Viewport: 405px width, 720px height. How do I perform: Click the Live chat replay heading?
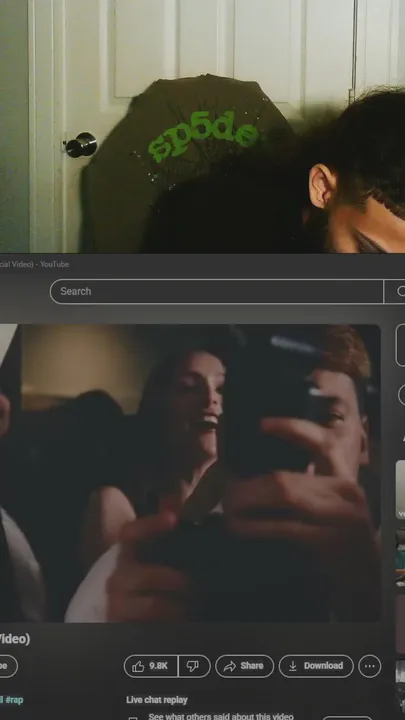(157, 700)
